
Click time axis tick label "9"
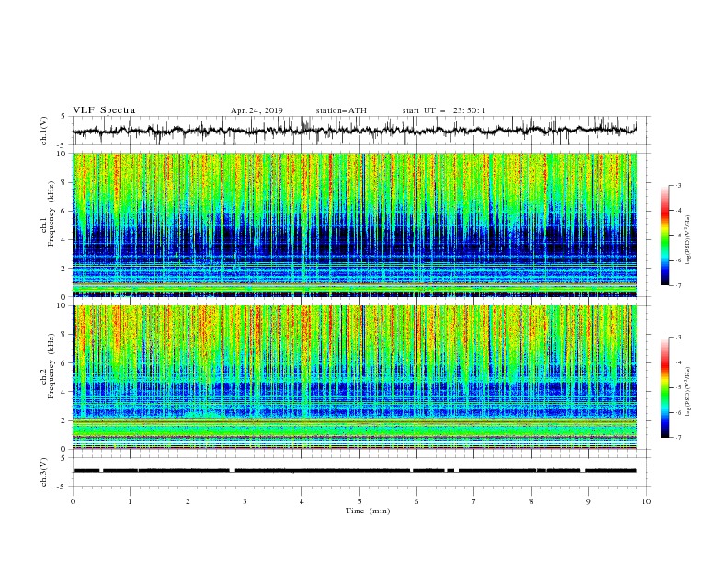click(x=588, y=501)
